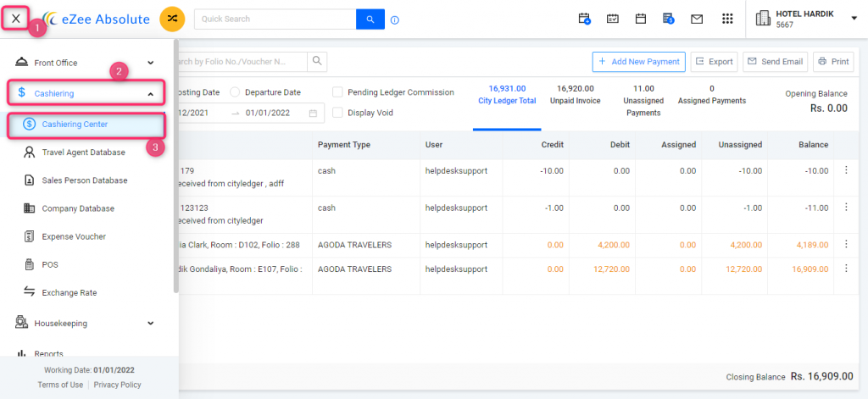The width and height of the screenshot is (868, 399).
Task: Click the Export button
Action: pyautogui.click(x=714, y=62)
